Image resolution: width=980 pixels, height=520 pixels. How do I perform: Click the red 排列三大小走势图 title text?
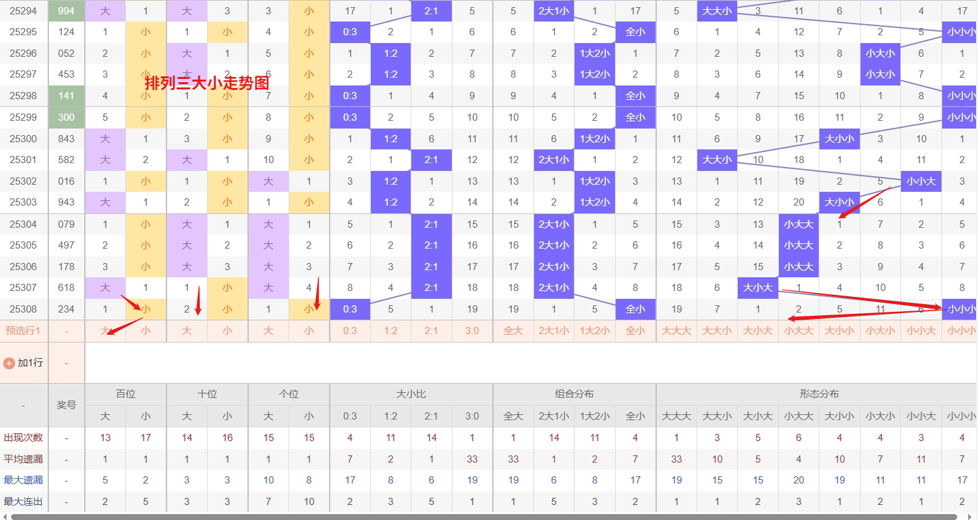[207, 83]
